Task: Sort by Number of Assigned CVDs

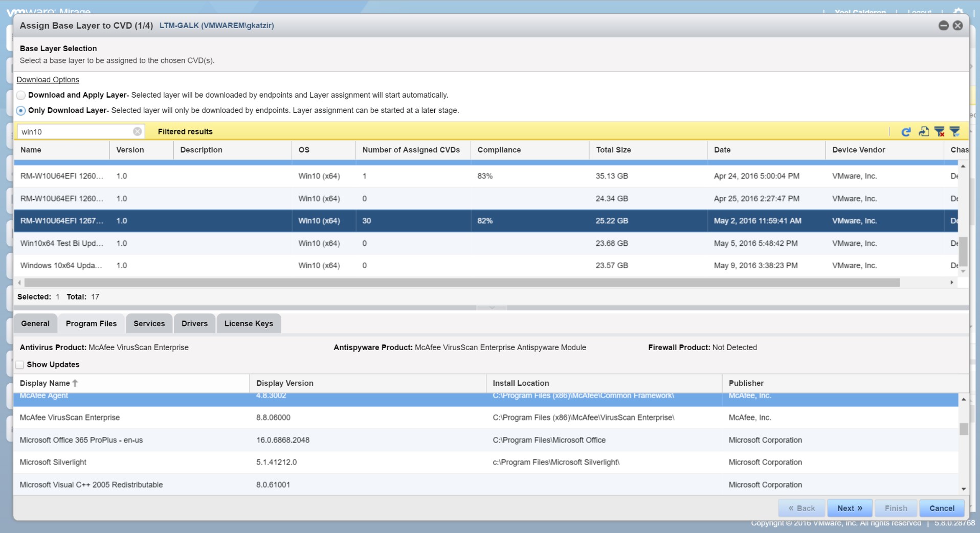Action: [413, 150]
